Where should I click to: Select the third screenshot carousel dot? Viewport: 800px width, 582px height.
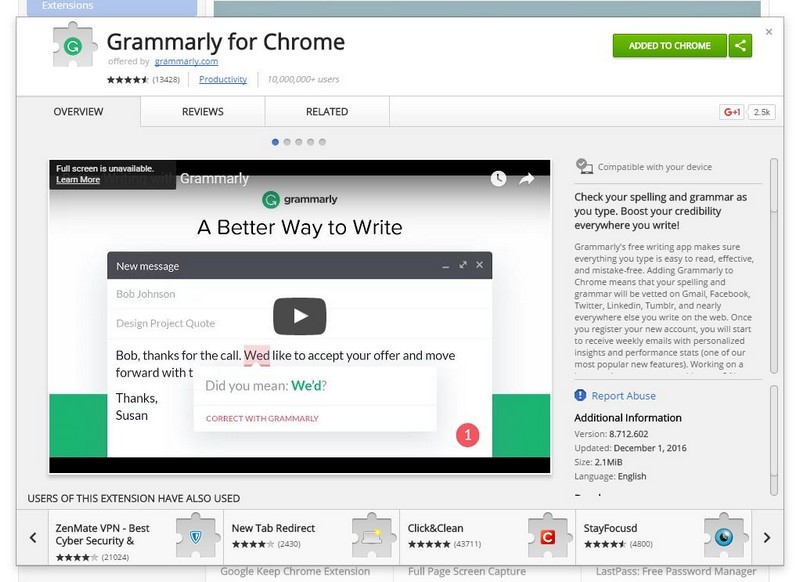pos(299,142)
